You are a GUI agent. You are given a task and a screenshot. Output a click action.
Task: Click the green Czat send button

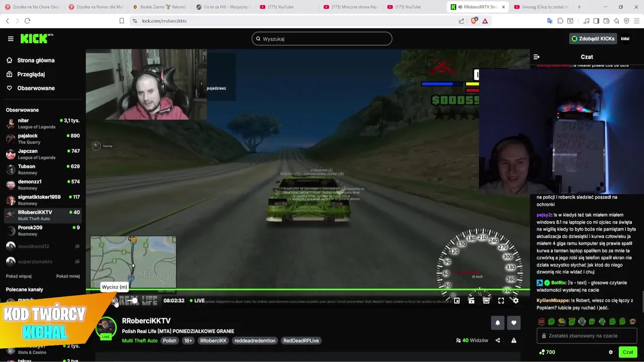(628, 352)
